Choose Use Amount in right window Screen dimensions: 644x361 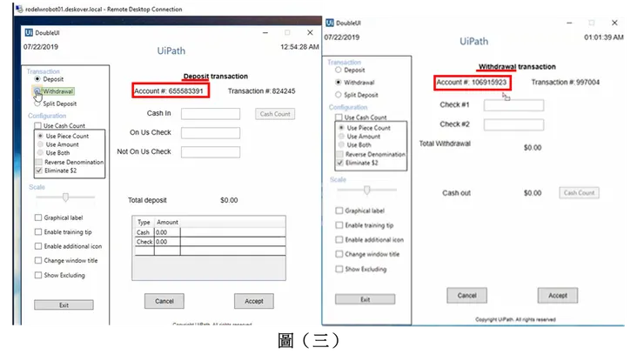point(341,136)
